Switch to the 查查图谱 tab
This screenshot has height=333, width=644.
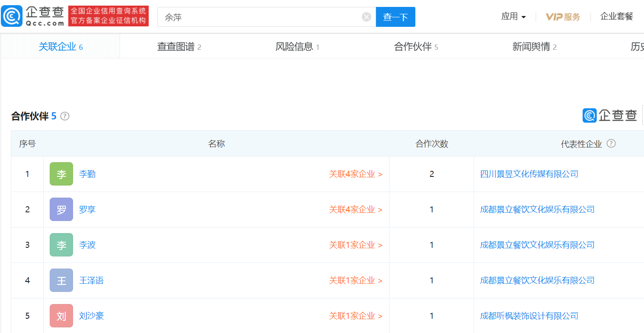click(x=179, y=47)
